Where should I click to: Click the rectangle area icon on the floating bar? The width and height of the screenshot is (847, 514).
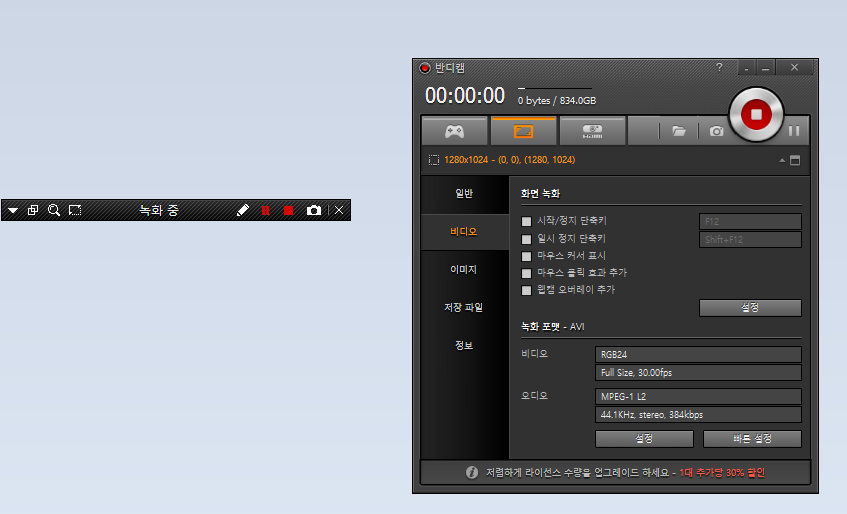pos(75,210)
